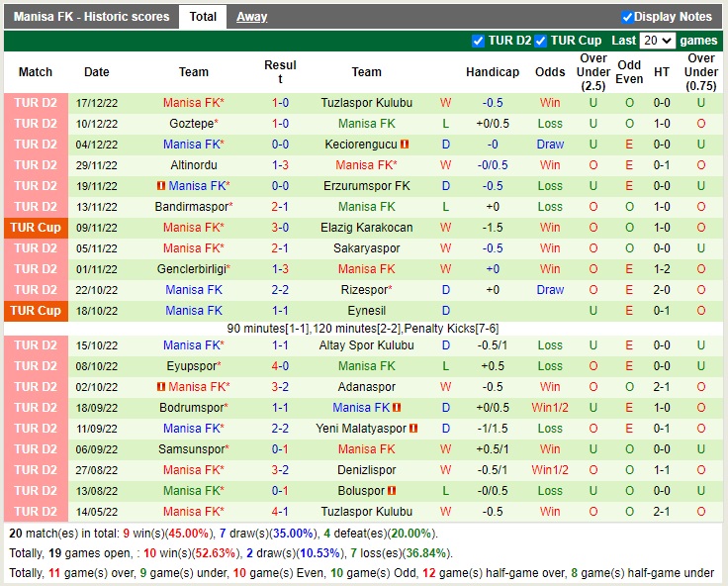Click red card icon beside Manisa FK on 02/10/22
The image size is (728, 586).
(161, 387)
